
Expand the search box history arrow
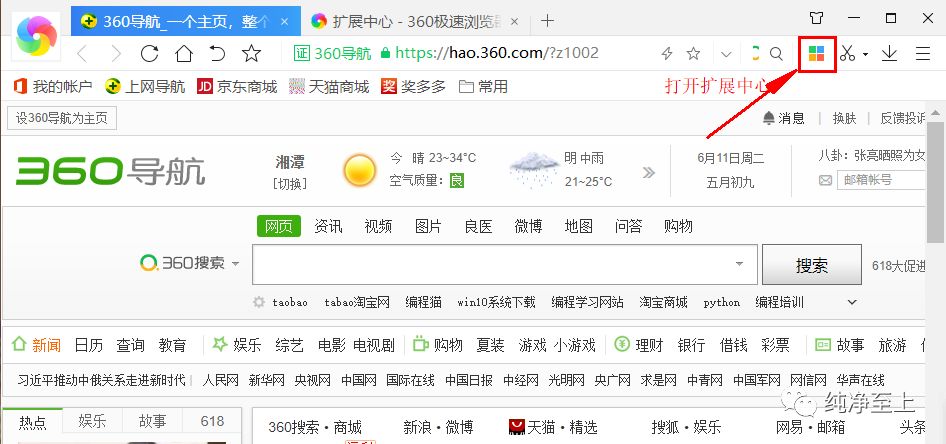[x=739, y=264]
